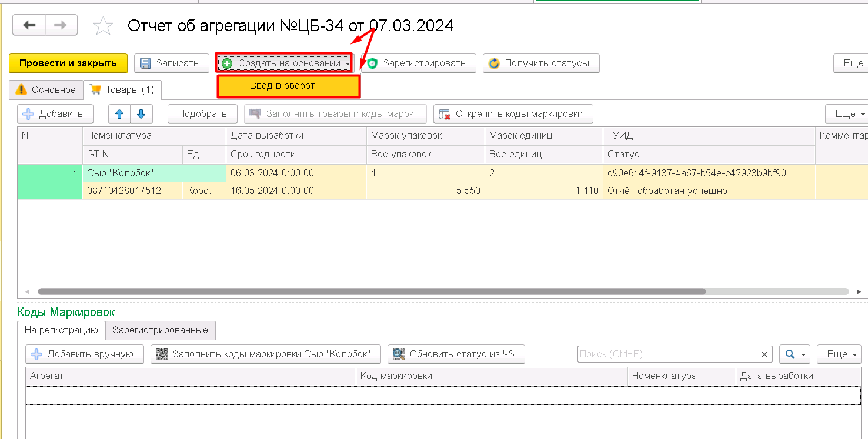
Task: Click Заполнить коды маркировки Сыр Колобок
Action: 265,354
